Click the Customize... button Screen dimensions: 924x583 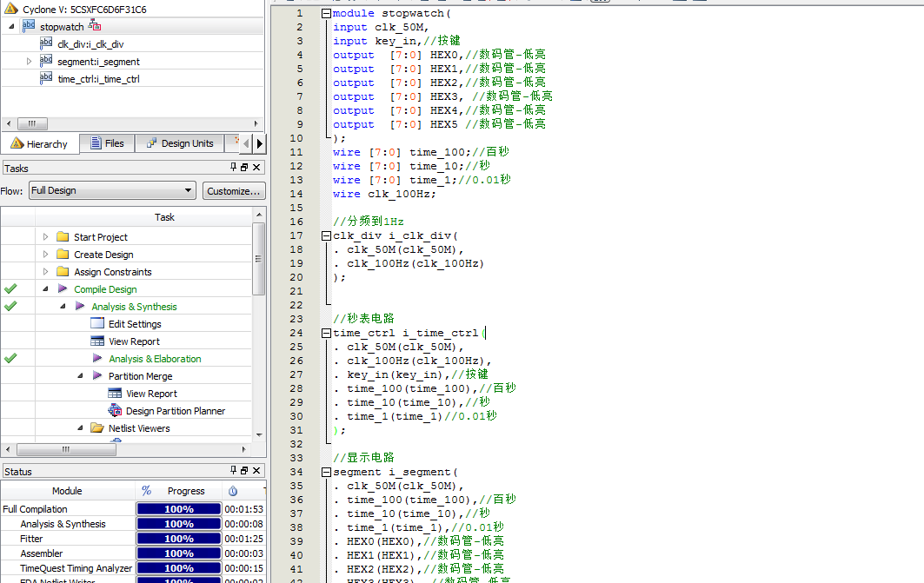234,190
